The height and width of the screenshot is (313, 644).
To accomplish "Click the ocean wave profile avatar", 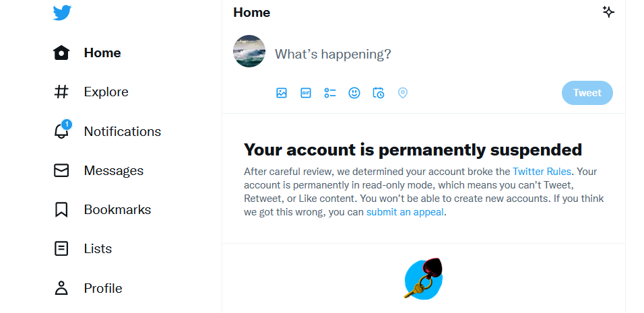I will 249,51.
